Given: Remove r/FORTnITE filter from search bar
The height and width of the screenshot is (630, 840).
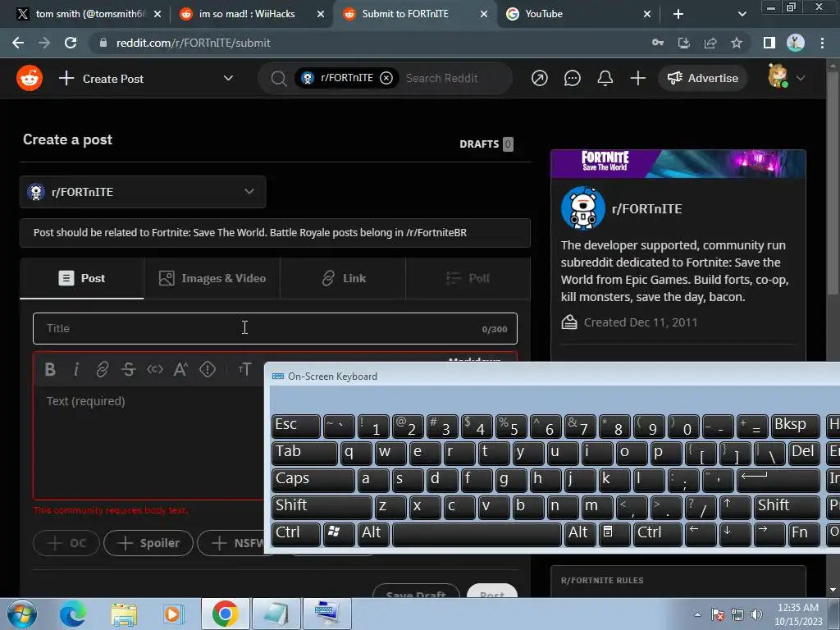Looking at the screenshot, I should 386,78.
